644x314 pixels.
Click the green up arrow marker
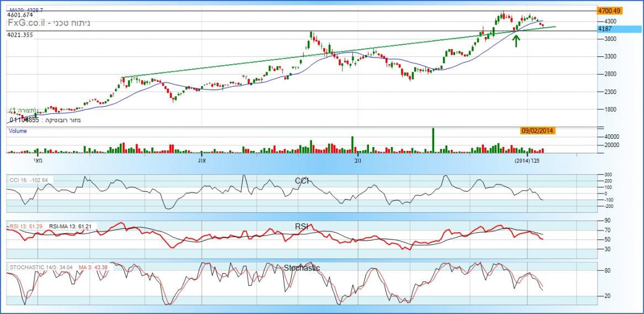[x=516, y=40]
